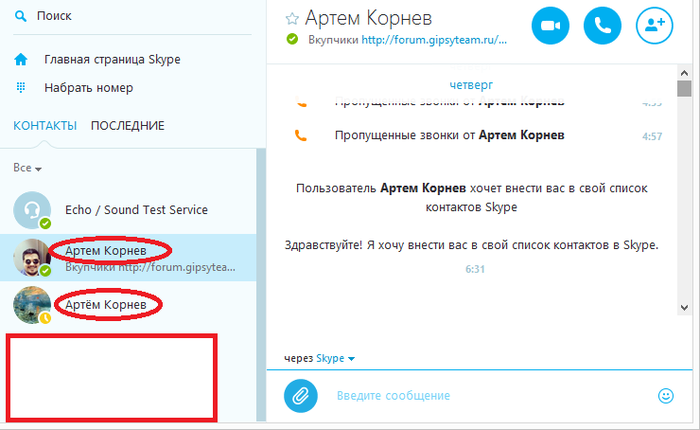700x430 pixels.
Task: Add people to the conversation
Action: [654, 26]
